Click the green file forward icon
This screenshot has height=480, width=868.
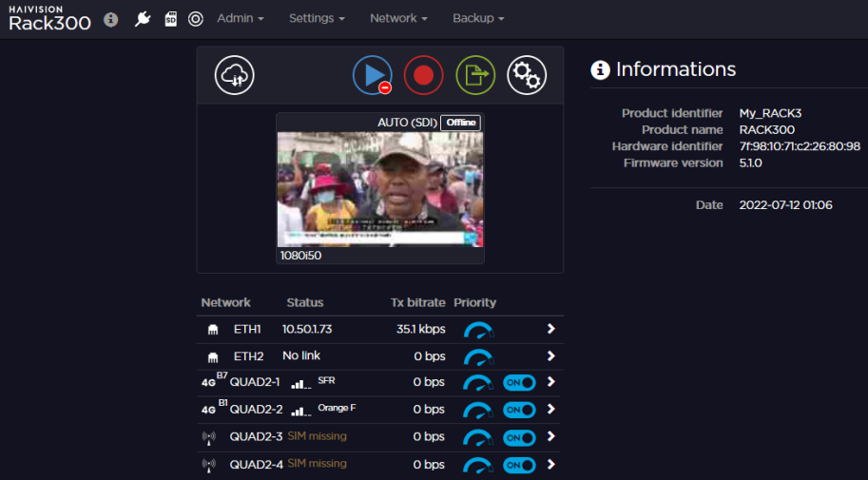pyautogui.click(x=475, y=75)
